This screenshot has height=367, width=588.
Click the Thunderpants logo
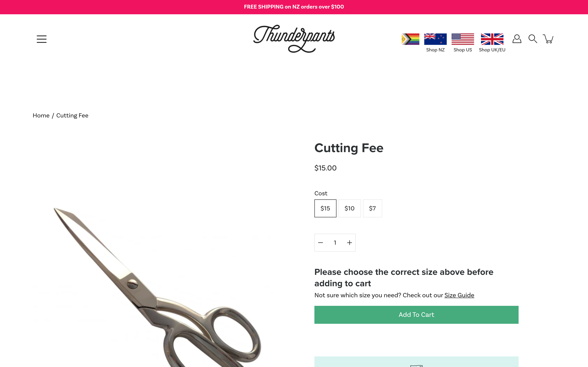pyautogui.click(x=294, y=39)
